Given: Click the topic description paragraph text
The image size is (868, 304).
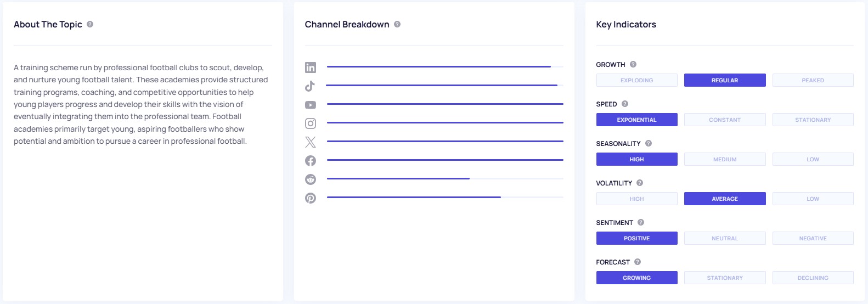Looking at the screenshot, I should [x=140, y=104].
